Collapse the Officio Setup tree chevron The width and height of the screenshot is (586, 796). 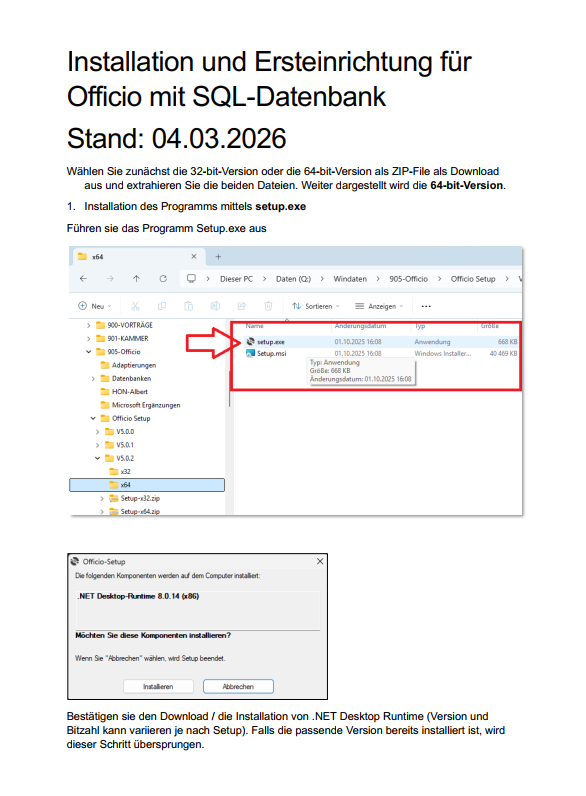pos(93,418)
